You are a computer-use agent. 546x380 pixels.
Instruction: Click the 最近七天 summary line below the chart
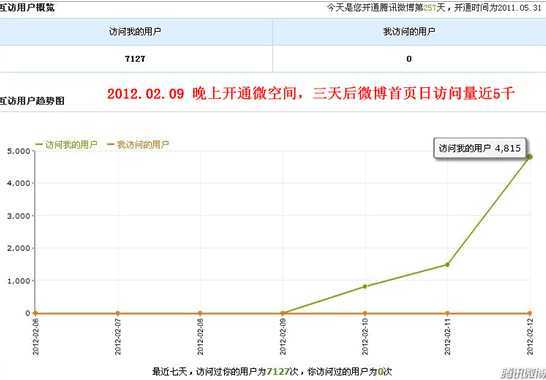(x=273, y=372)
